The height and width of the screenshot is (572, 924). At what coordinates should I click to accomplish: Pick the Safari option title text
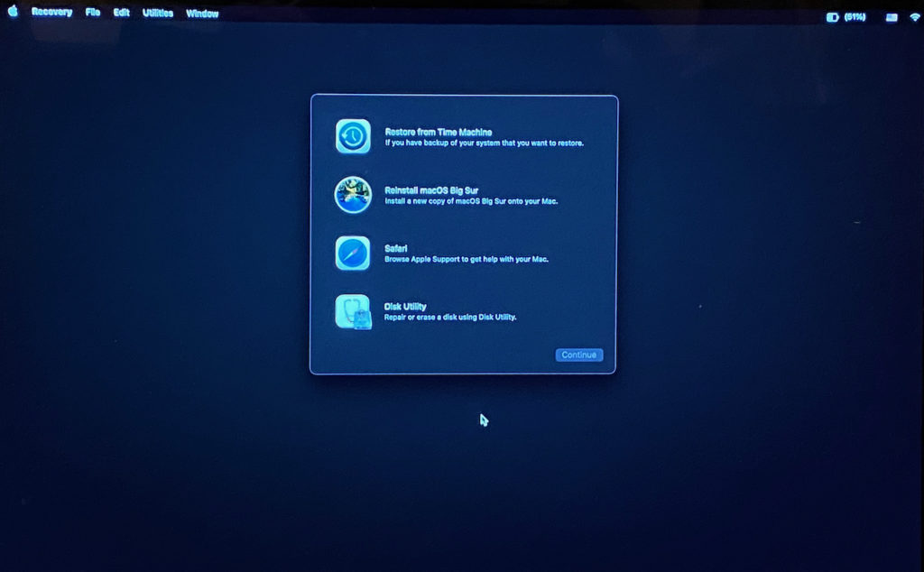[397, 248]
